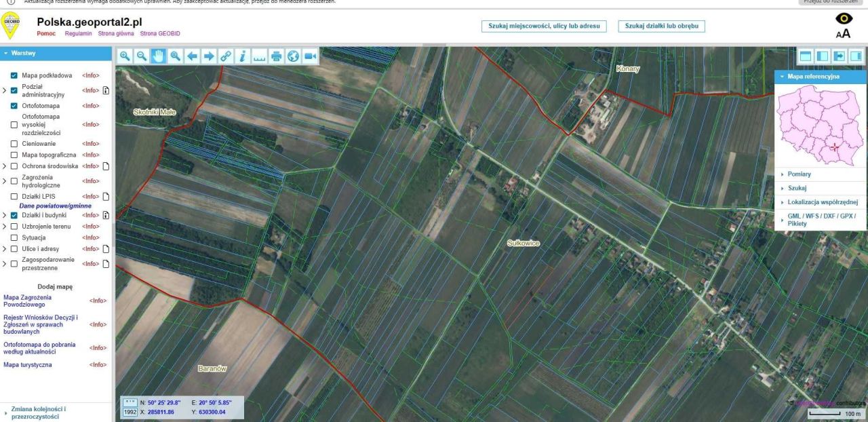Expand the Zagrożenia hydrologiczne group
Screen dimensions: 868x422
tap(5, 181)
